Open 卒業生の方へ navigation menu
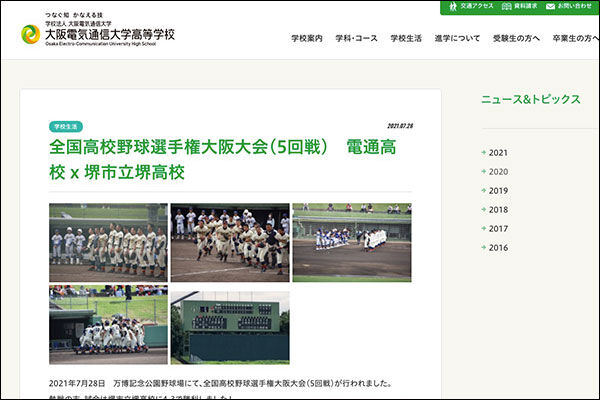 [576, 38]
